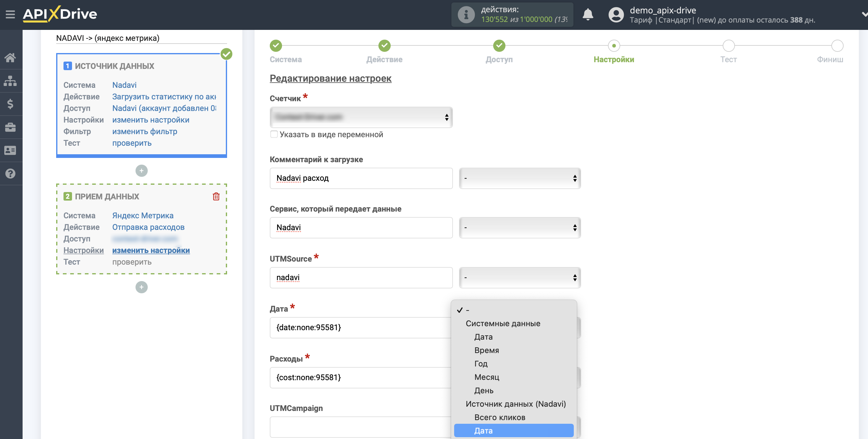The height and width of the screenshot is (439, 868).
Task: Click 'изменить настройки' link in ПРИЕМ ДАННЫХ
Action: pyautogui.click(x=151, y=250)
